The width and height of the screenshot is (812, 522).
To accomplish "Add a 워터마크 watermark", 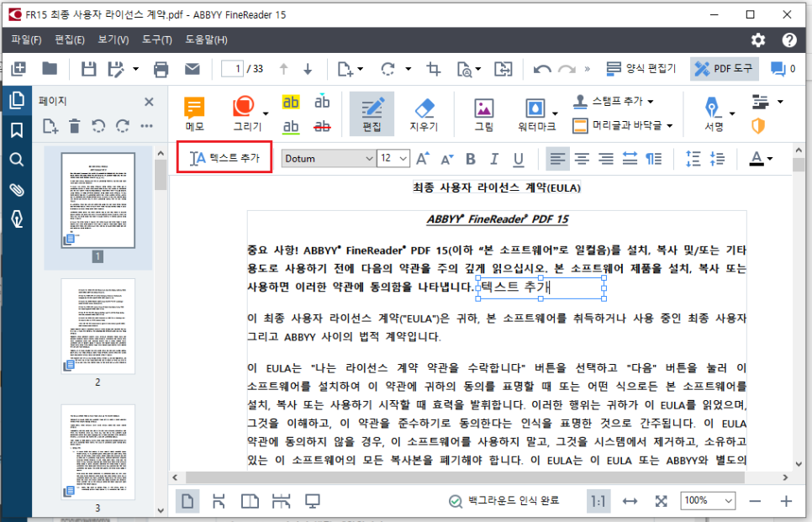I will [x=536, y=114].
